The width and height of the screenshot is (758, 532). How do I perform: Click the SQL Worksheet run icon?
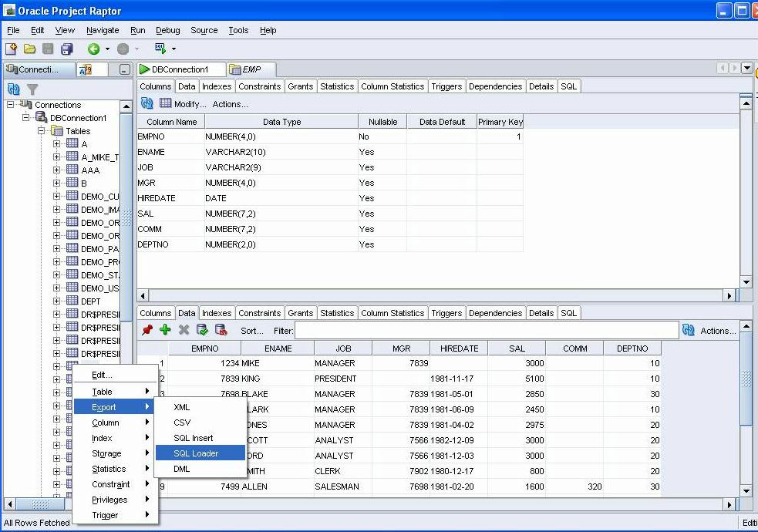click(x=160, y=49)
